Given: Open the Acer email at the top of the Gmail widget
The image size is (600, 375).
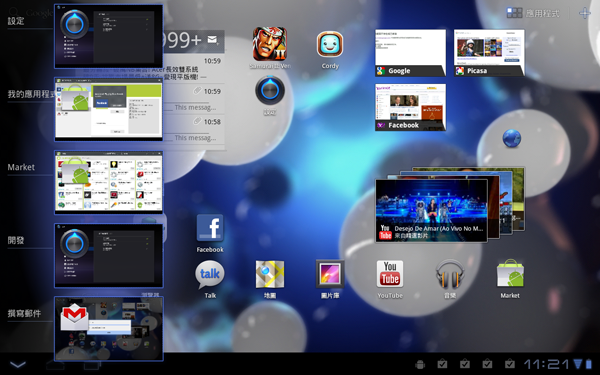Looking at the screenshot, I should [194, 68].
